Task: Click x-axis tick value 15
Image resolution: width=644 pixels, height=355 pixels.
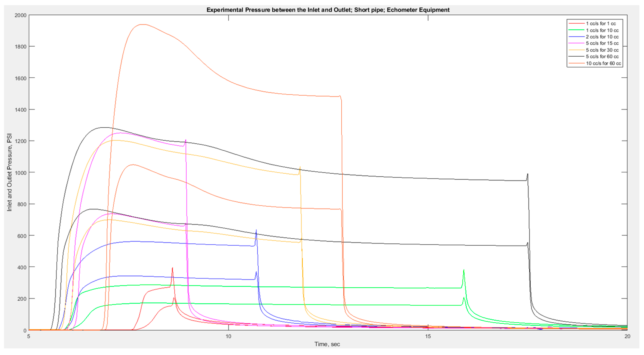Action: click(428, 336)
